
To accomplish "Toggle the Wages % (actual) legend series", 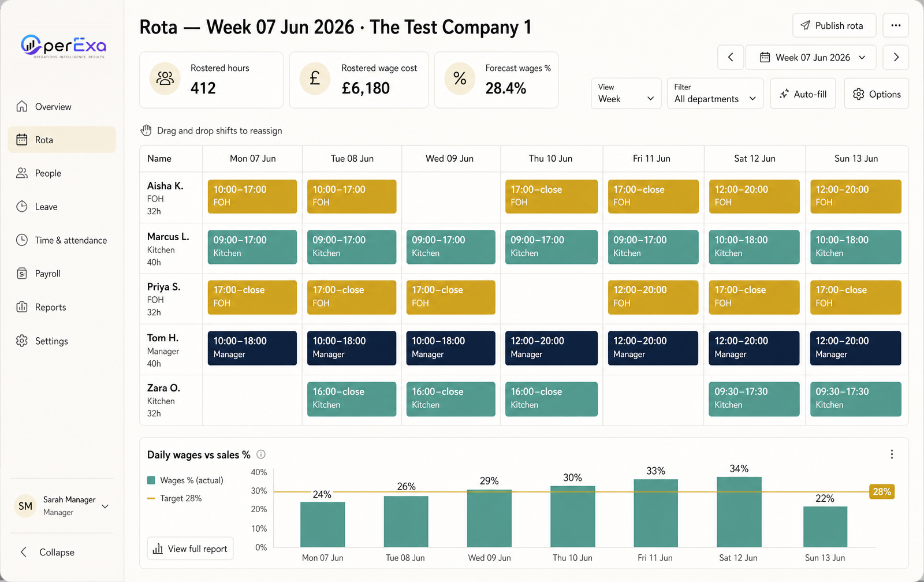I will (185, 480).
